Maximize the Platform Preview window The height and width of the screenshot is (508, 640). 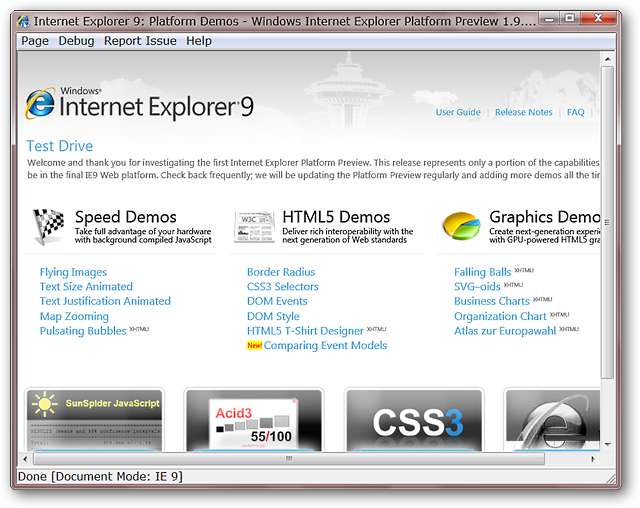point(570,19)
